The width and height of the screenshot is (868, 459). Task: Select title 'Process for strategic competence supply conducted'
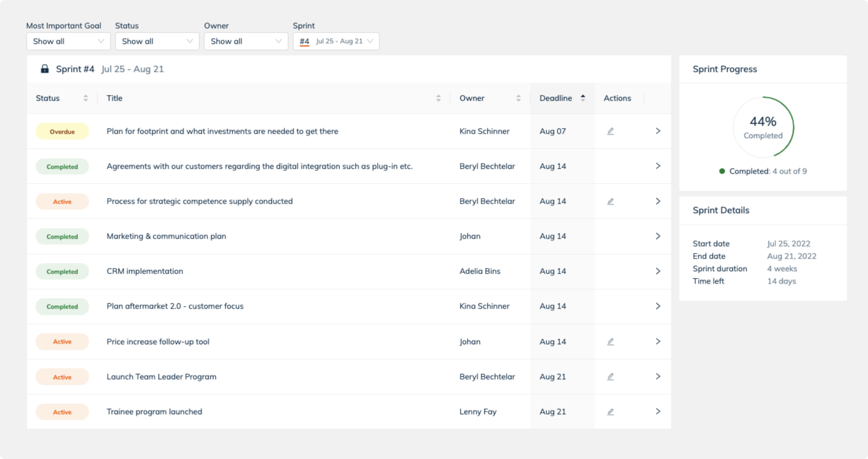[x=199, y=201]
